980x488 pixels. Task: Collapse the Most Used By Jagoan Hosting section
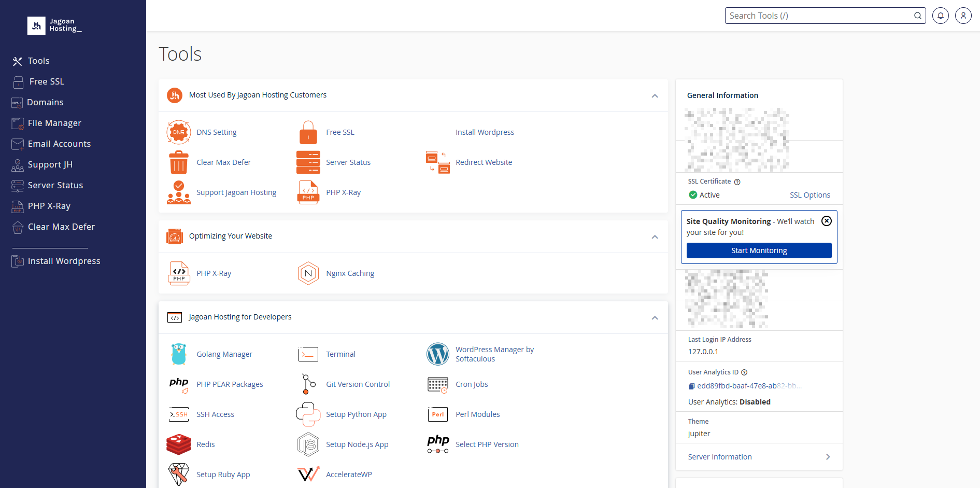[655, 96]
